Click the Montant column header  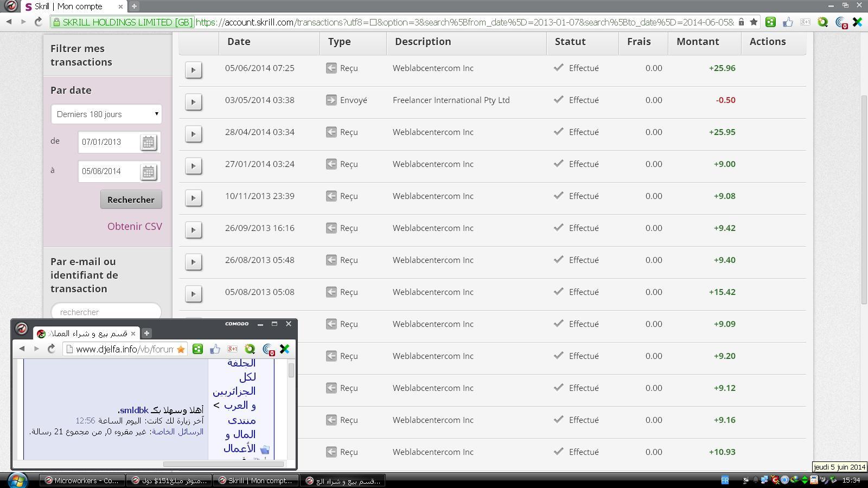pos(698,42)
